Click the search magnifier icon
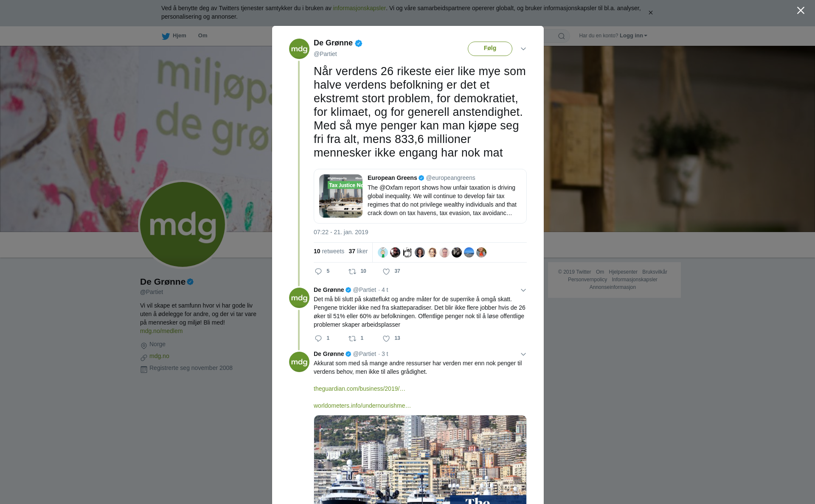Viewport: 815px width, 504px height. [x=562, y=36]
